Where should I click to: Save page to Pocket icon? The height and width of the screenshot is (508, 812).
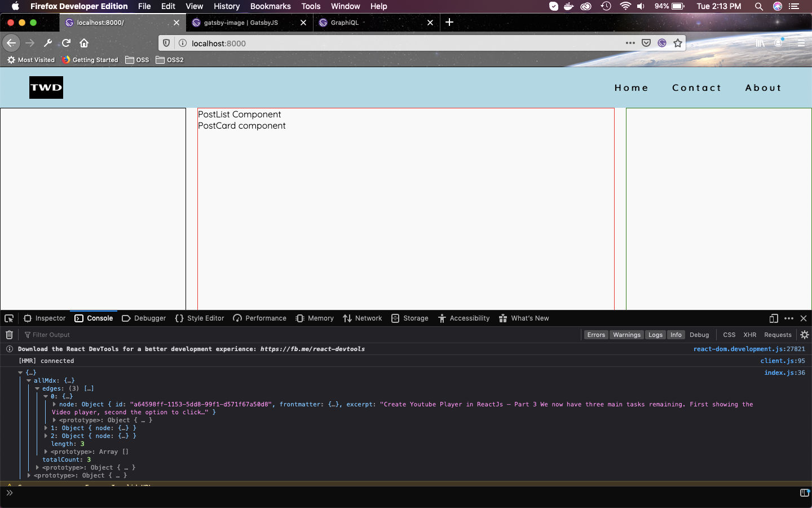(646, 43)
